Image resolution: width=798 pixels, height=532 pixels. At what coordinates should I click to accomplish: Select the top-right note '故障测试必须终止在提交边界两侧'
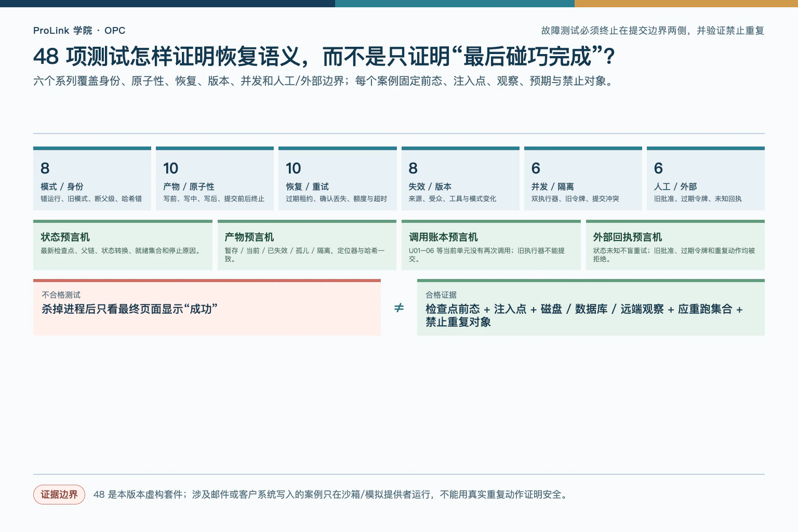[653, 31]
